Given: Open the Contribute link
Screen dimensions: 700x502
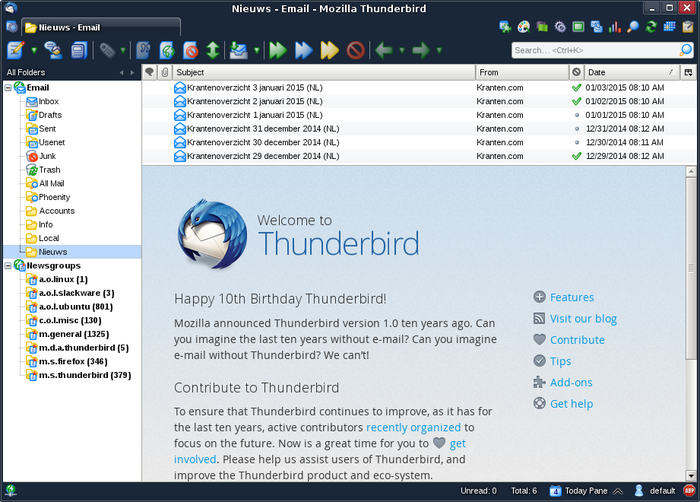Looking at the screenshot, I should point(577,340).
